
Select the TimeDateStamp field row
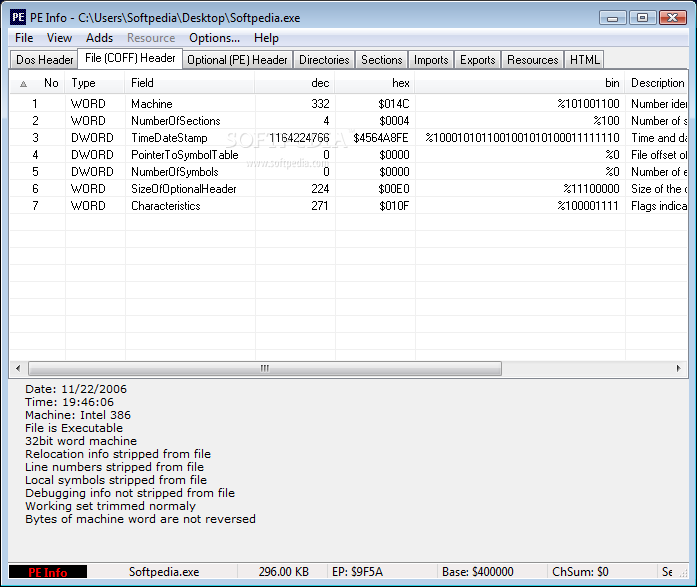click(348, 138)
